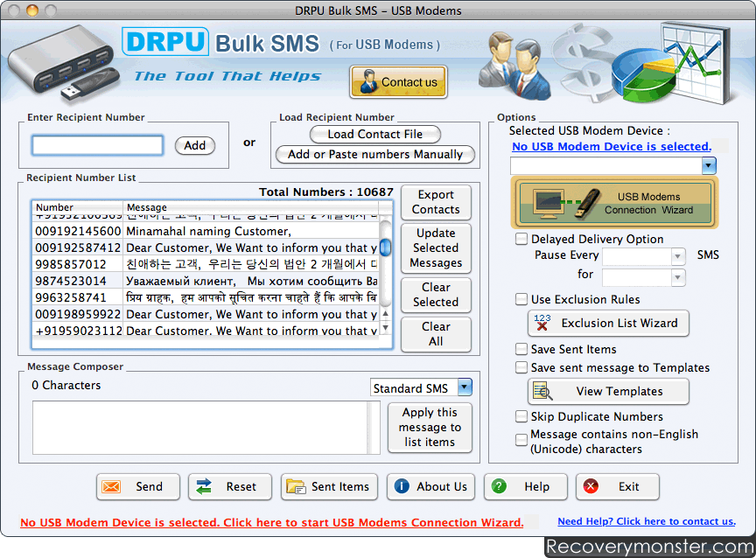The height and width of the screenshot is (558, 756).
Task: Click the Exclusion List Wizard label
Action: pos(619,323)
